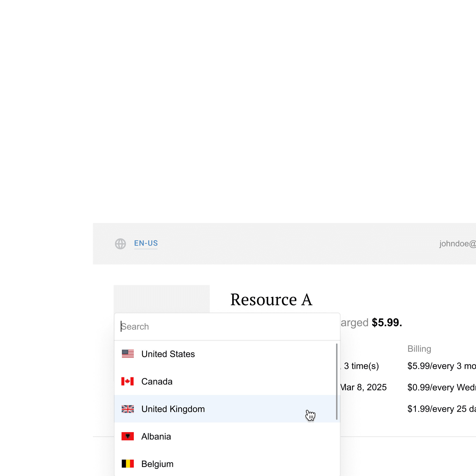Pick Albania from the country options
This screenshot has height=476, width=476.
(x=156, y=437)
